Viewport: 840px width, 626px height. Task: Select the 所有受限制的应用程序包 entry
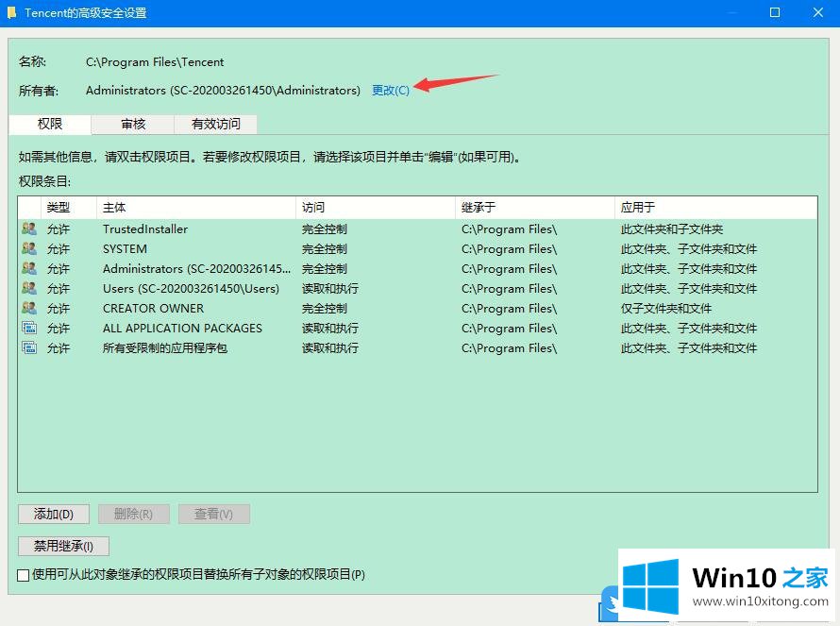[x=417, y=347]
